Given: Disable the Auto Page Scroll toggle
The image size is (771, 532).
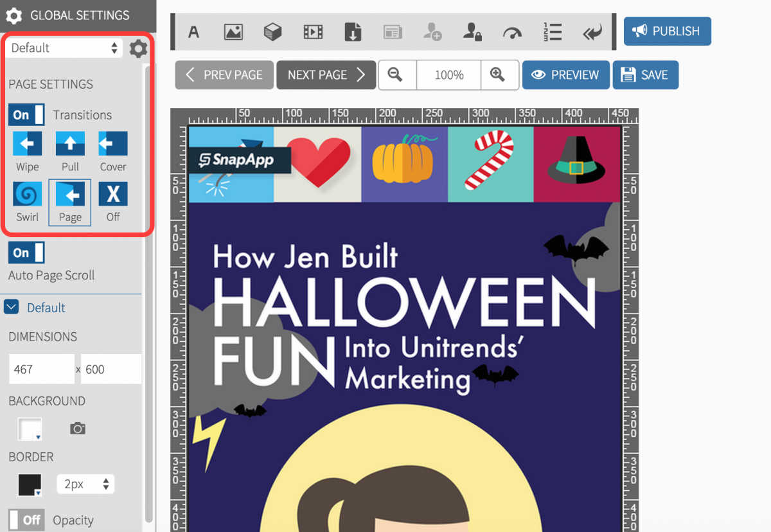Looking at the screenshot, I should 26,253.
